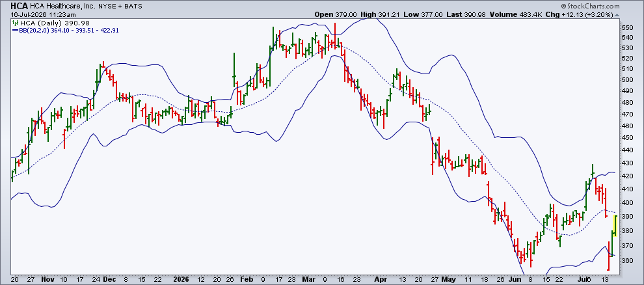Click the 'High 391.21' value
This screenshot has width=644, height=285.
(x=380, y=14)
